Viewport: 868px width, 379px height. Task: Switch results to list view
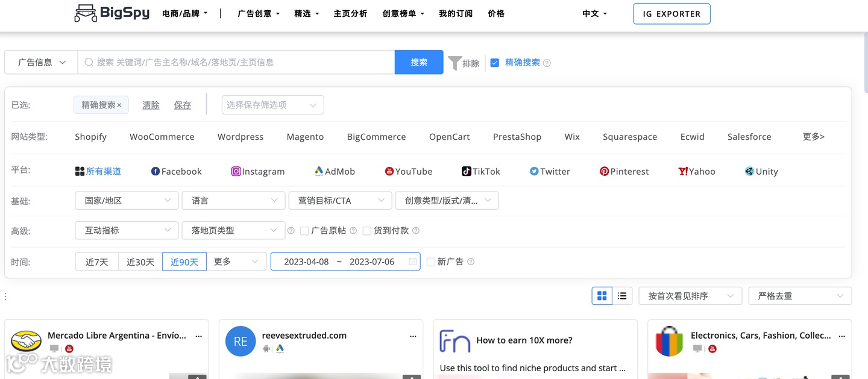pyautogui.click(x=622, y=295)
